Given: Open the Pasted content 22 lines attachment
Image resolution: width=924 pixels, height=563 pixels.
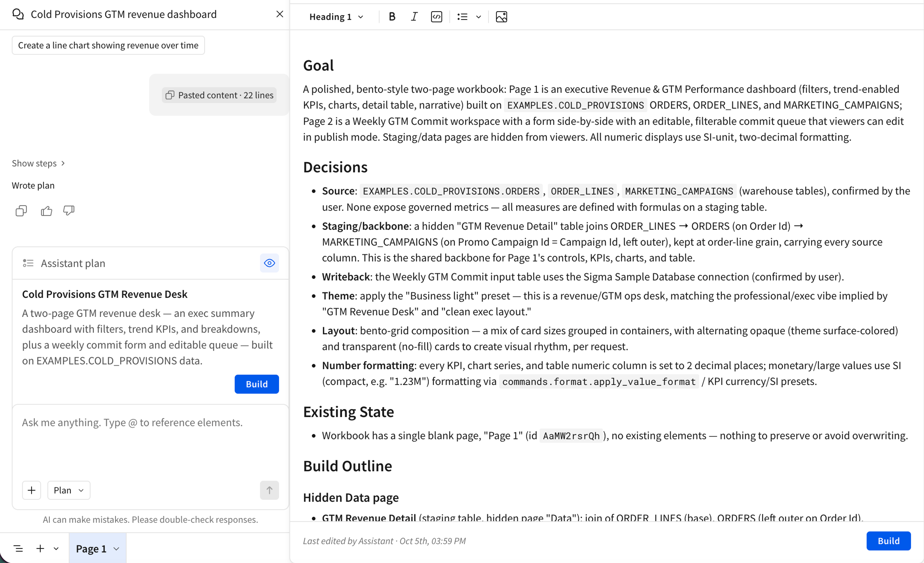Looking at the screenshot, I should pos(219,95).
